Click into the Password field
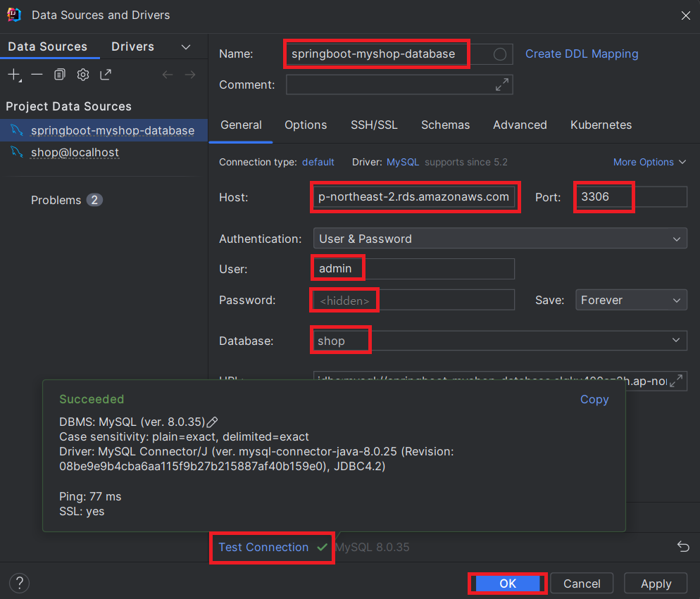The image size is (700, 599). [x=414, y=300]
